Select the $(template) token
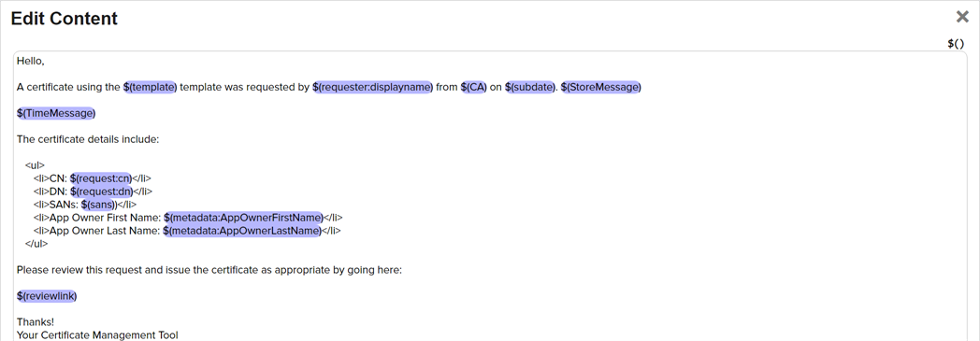 [x=151, y=87]
